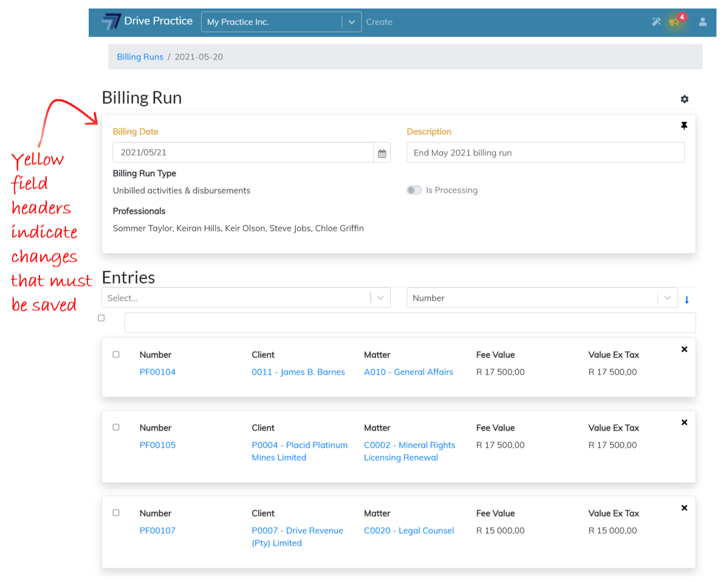Select the PF00105 entry checkbox
Image resolution: width=728 pixels, height=582 pixels.
pyautogui.click(x=116, y=427)
